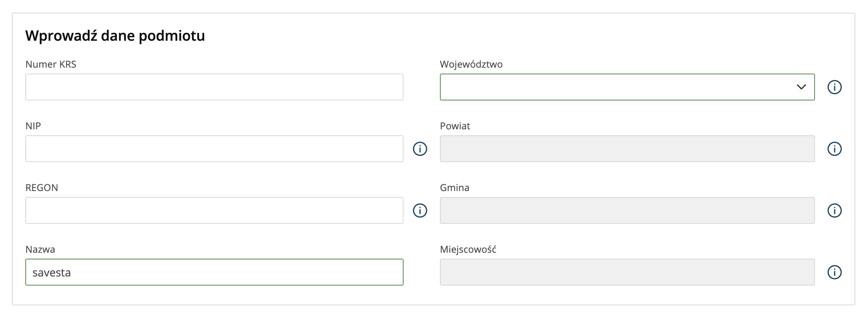This screenshot has width=868, height=318.
Task: Click the info icon beside Miejscowość
Action: 834,272
